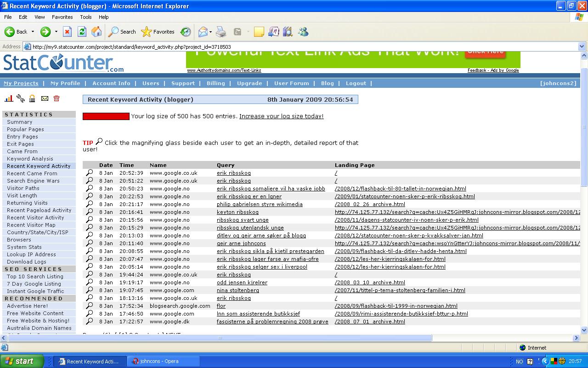Click the yellow globe system tray icon
Viewport: 588px width, 368px height.
[562, 361]
